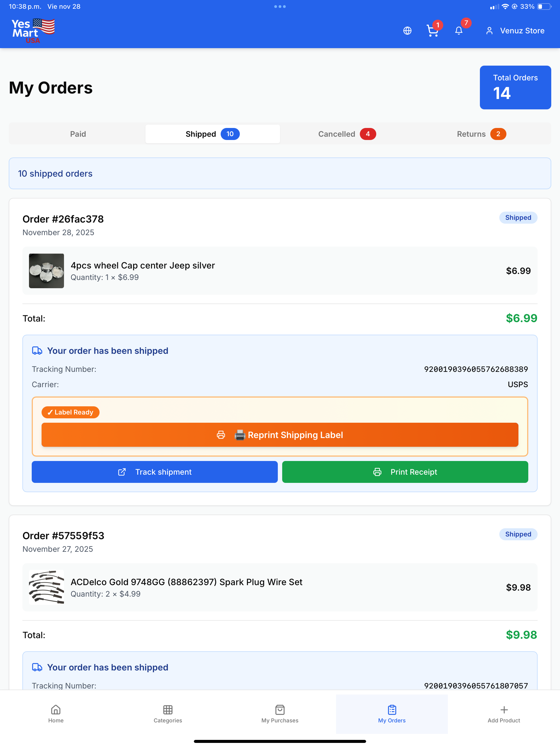Click the Yes Mart USA logo
The height and width of the screenshot is (747, 560).
(33, 31)
